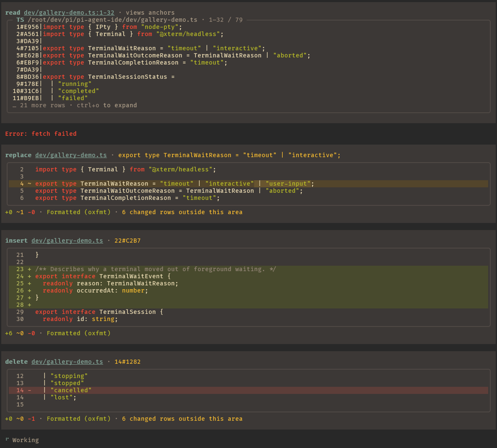Click '6 changed rows outside this area' under delete
Screen dimensions: 497x448
pyautogui.click(x=182, y=419)
